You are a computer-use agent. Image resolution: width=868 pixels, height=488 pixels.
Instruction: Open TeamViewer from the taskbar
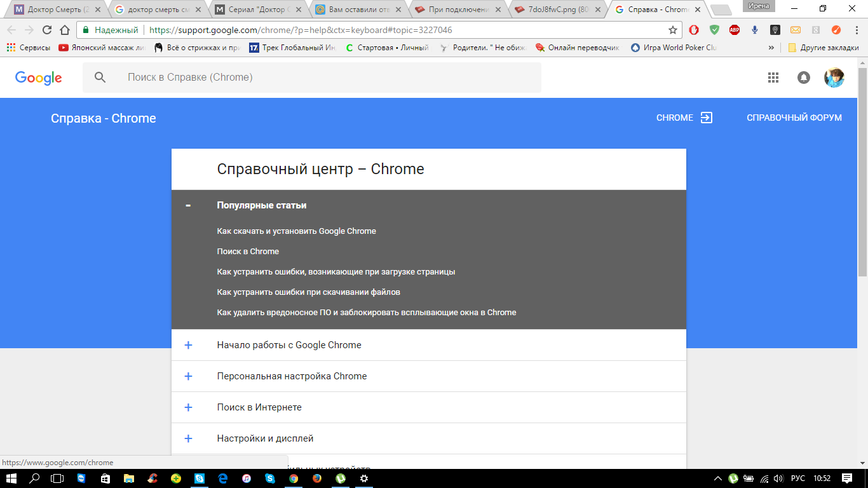81,478
